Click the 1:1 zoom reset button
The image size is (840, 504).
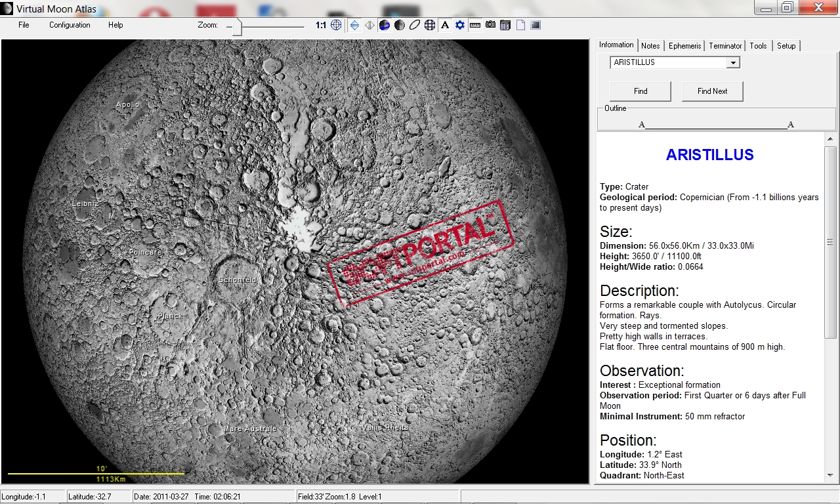pos(320,25)
